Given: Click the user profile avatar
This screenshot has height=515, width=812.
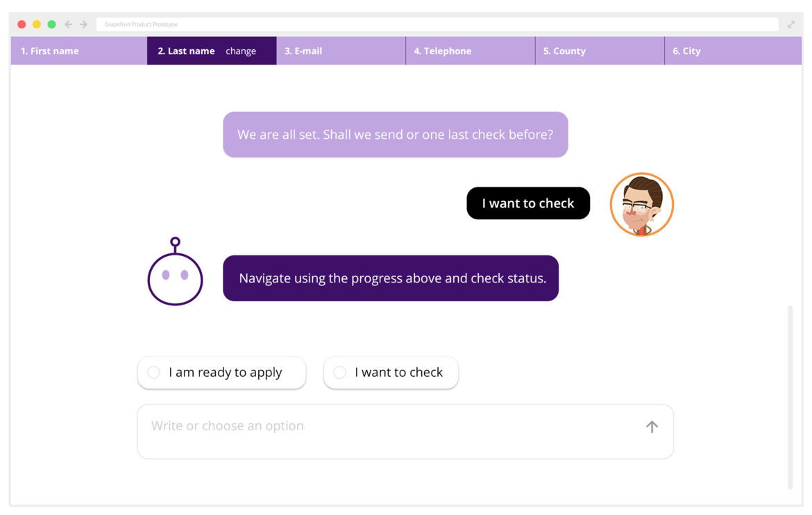Looking at the screenshot, I should tap(641, 204).
